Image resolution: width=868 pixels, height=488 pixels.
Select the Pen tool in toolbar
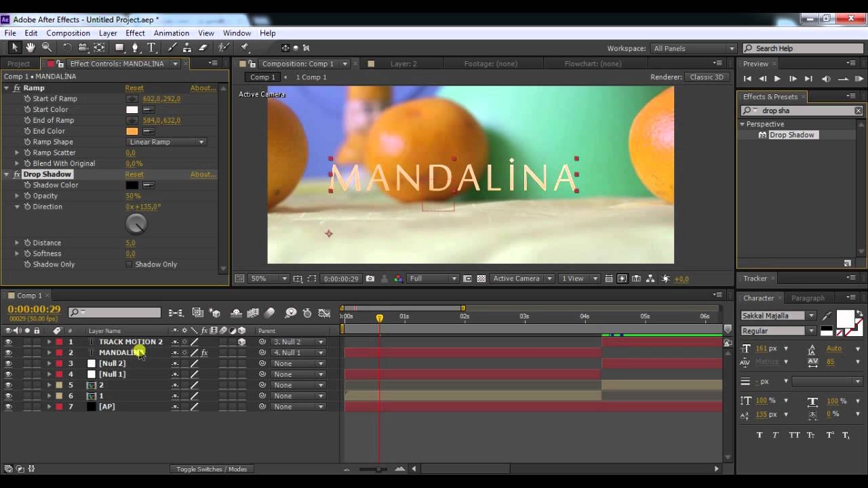tap(135, 47)
